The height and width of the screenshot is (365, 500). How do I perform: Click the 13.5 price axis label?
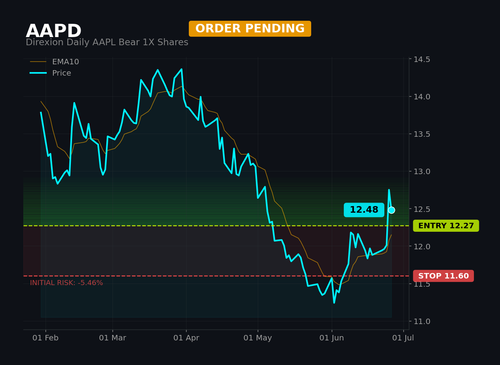(x=422, y=134)
